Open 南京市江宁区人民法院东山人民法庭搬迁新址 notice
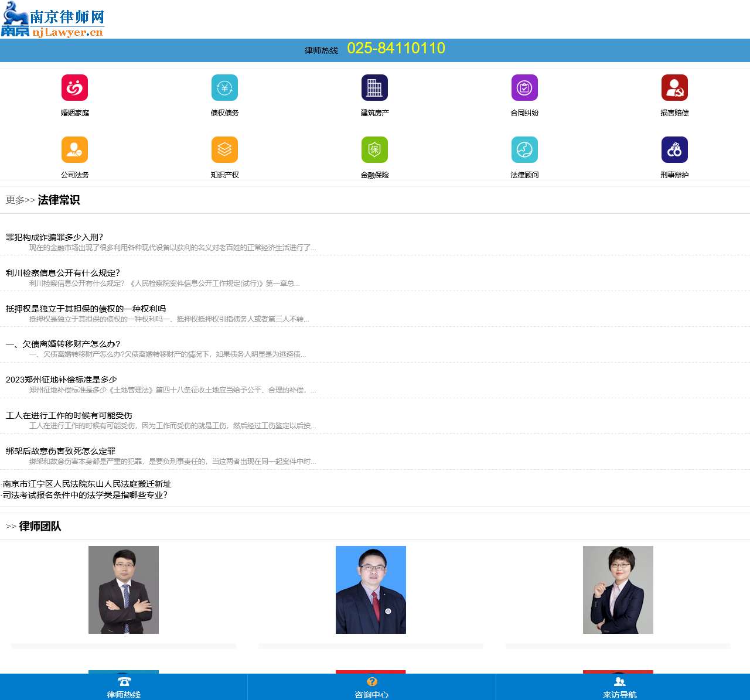This screenshot has width=750, height=700. pyautogui.click(x=87, y=484)
